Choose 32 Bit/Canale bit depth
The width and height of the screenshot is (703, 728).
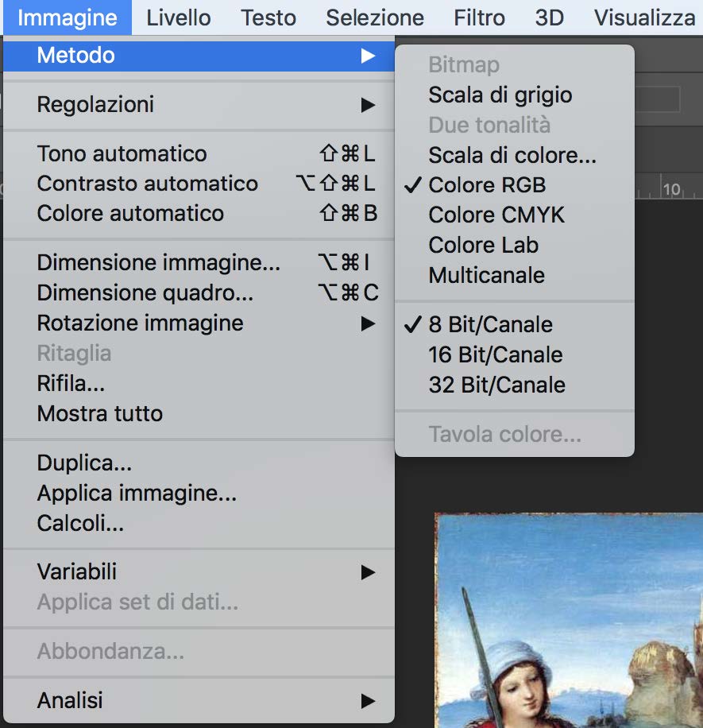pos(515,385)
